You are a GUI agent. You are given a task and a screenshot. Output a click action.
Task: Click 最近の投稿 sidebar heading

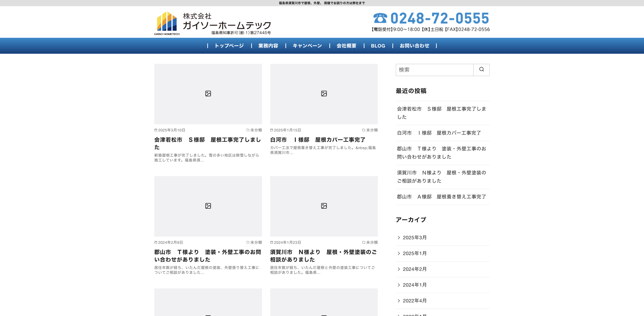(411, 91)
